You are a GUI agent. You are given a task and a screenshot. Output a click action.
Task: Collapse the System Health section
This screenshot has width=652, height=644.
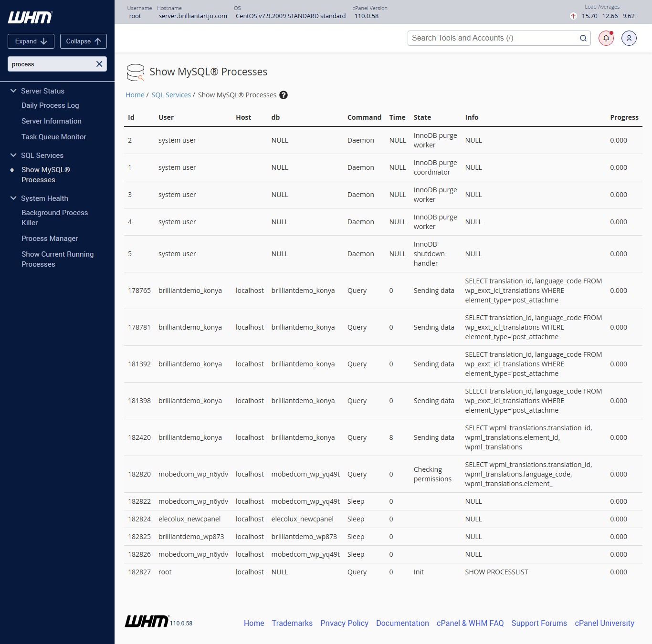click(x=13, y=198)
